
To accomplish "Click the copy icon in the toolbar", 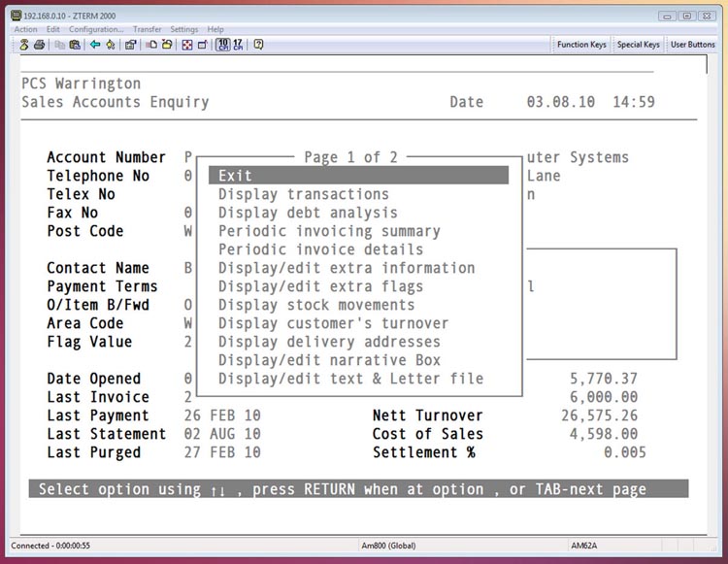I will click(x=59, y=45).
